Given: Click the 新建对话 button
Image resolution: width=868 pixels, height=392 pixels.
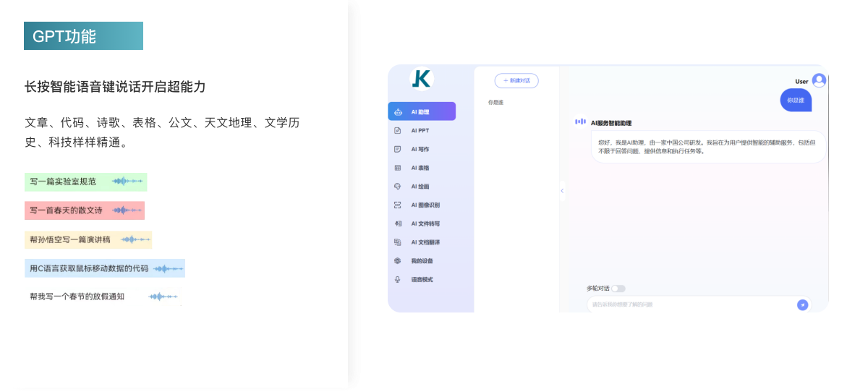Looking at the screenshot, I should tap(516, 81).
